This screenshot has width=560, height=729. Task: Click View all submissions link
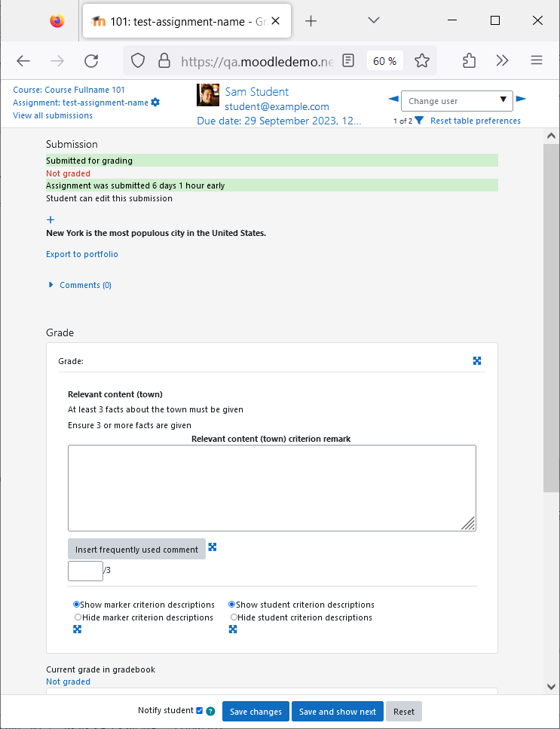click(x=53, y=115)
